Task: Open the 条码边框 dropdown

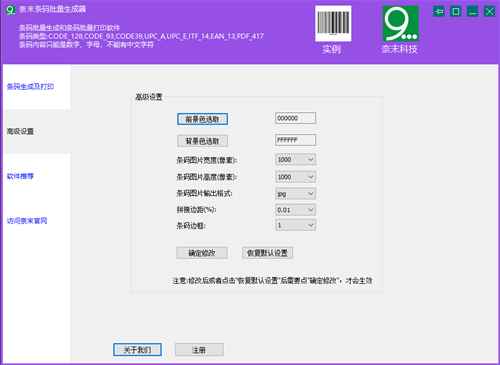Action: pyautogui.click(x=295, y=225)
